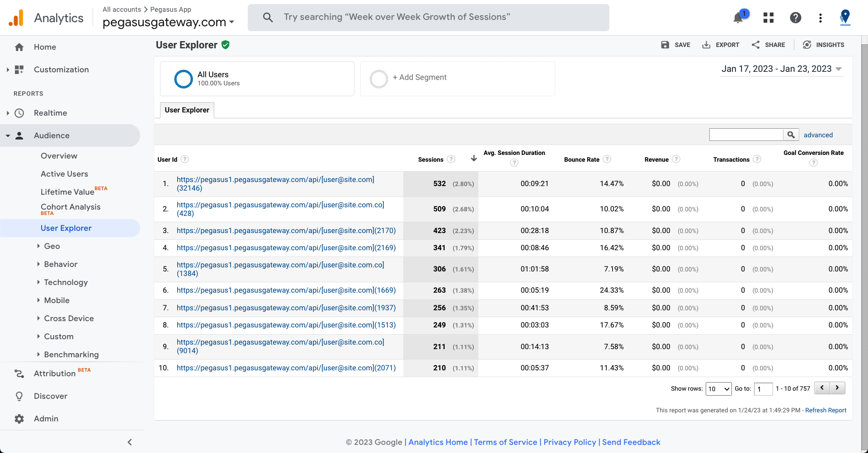The height and width of the screenshot is (453, 868).
Task: Click the advanced filter link
Action: point(818,135)
